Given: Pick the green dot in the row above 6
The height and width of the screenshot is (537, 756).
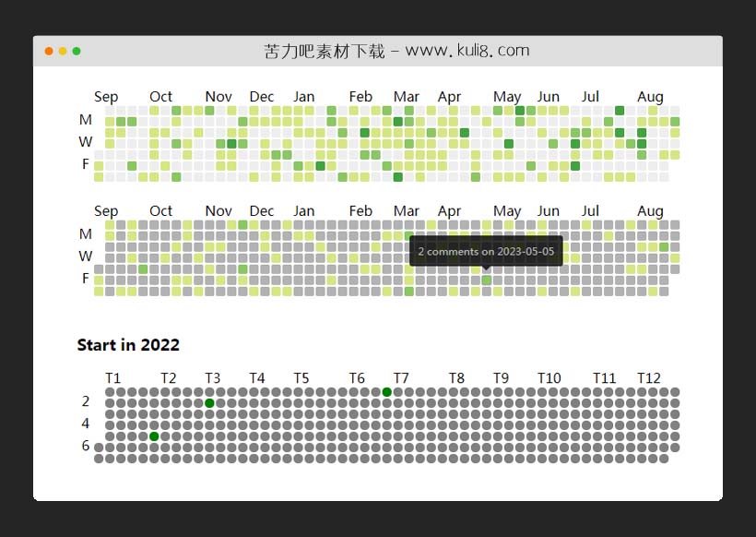Looking at the screenshot, I should [x=154, y=436].
